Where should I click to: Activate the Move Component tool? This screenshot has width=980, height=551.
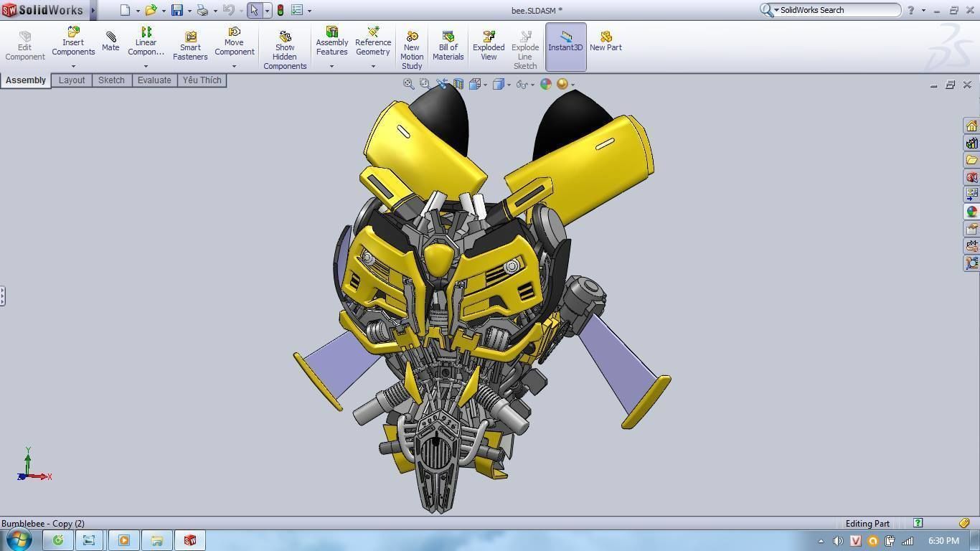point(234,42)
